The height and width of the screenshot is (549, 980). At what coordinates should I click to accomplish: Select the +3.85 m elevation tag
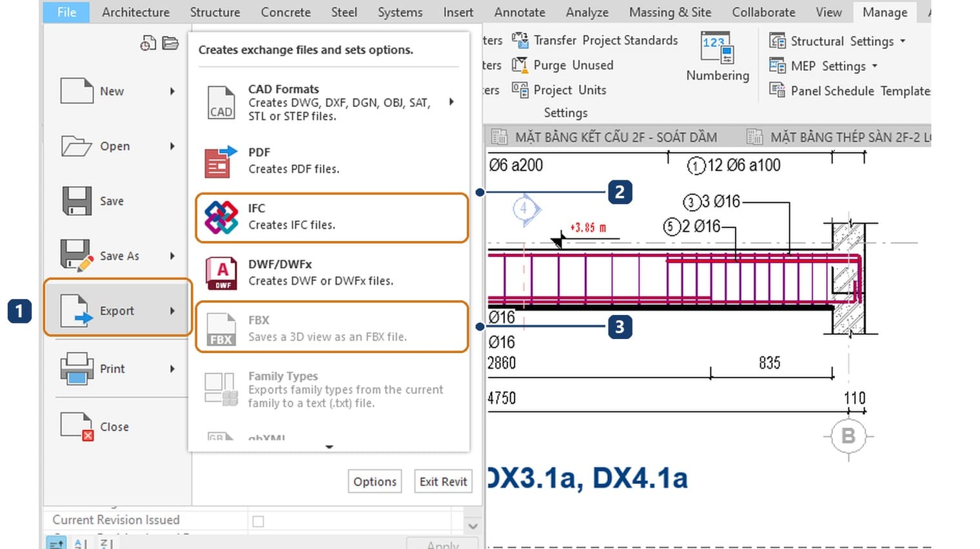click(588, 227)
